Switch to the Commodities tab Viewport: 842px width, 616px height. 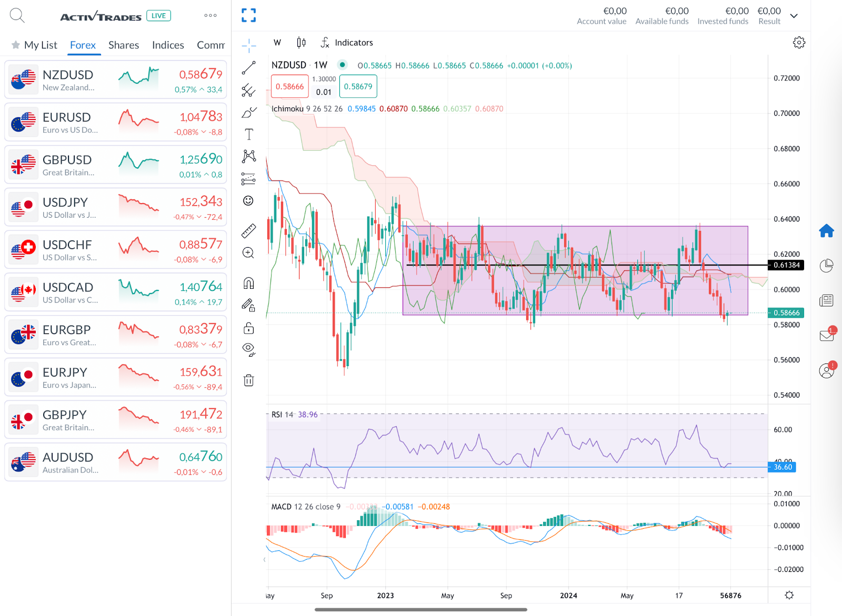pyautogui.click(x=211, y=45)
